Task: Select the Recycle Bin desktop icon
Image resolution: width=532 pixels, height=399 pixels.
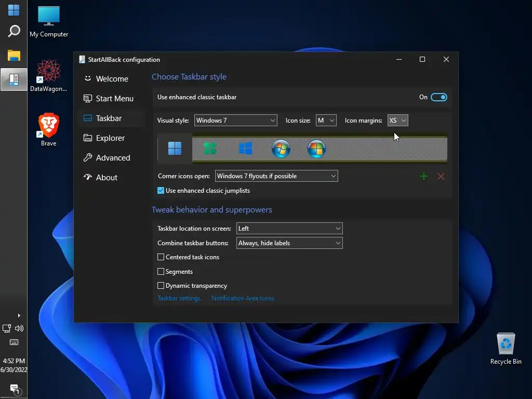Action: click(x=506, y=349)
